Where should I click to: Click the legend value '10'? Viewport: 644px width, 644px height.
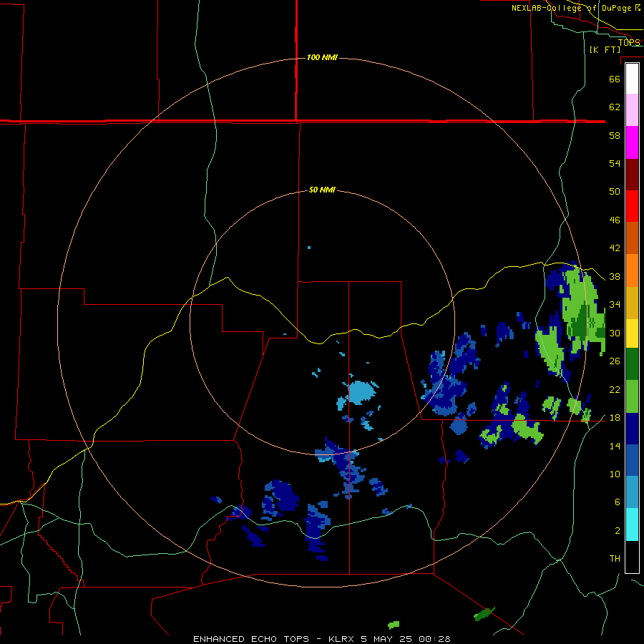tap(615, 474)
